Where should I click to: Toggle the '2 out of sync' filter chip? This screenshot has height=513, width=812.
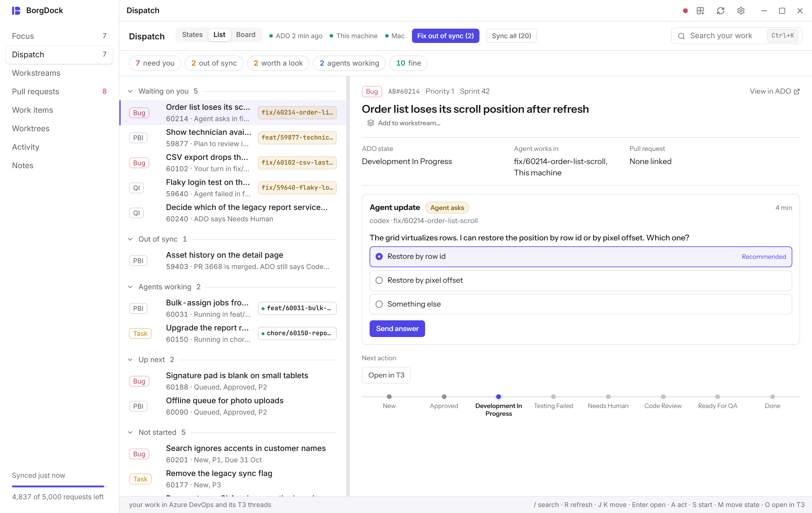[214, 63]
